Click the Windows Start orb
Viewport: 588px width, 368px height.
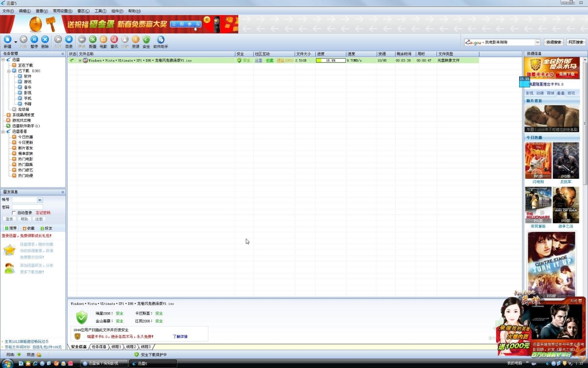(x=7, y=363)
